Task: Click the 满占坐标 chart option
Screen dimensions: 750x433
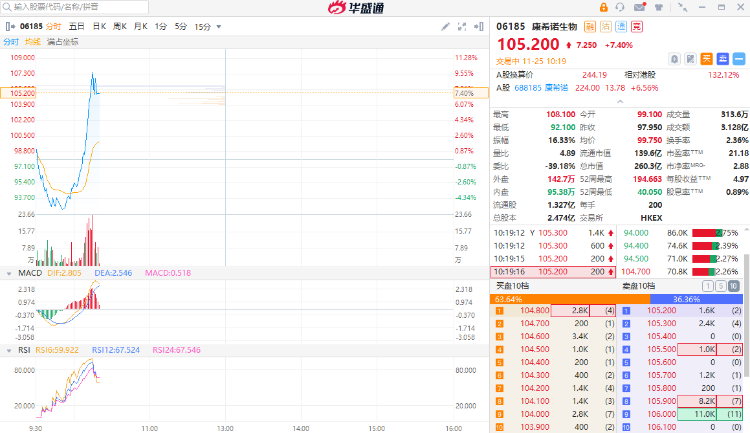Action: click(x=64, y=42)
